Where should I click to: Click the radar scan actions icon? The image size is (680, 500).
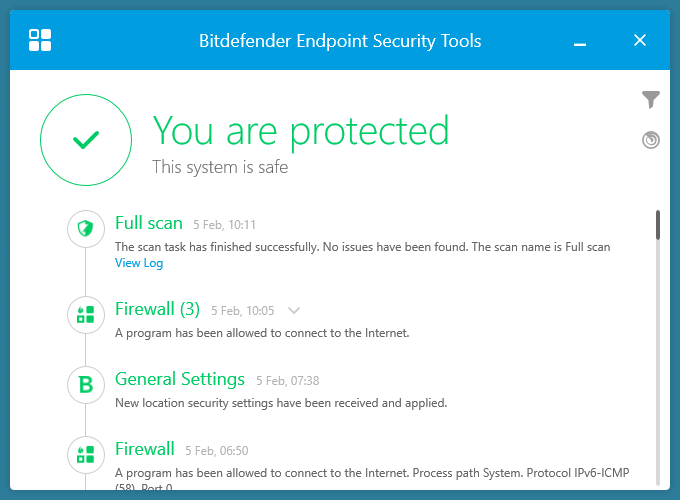(651, 140)
